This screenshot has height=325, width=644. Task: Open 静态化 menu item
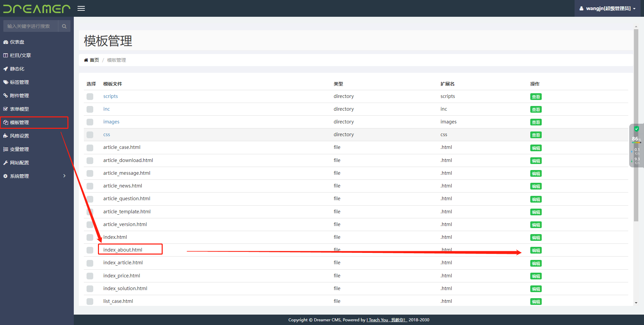37,69
